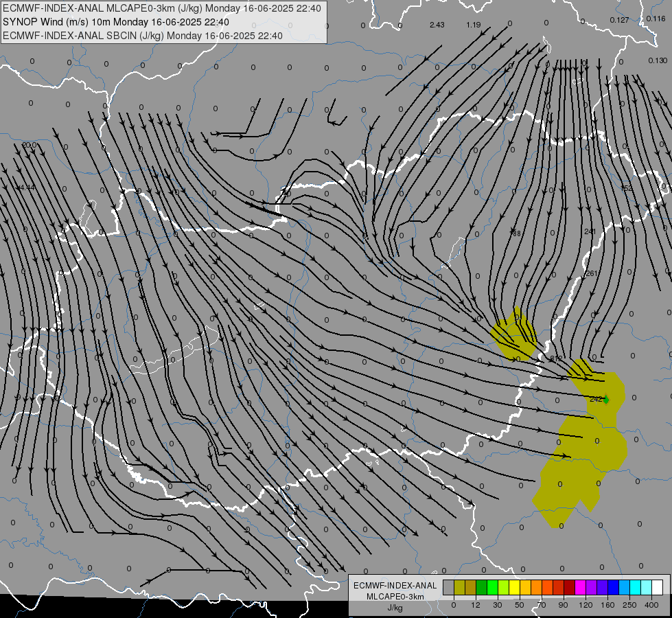The width and height of the screenshot is (672, 618).
Task: Click the dark red legend swatch
Action: click(x=570, y=587)
